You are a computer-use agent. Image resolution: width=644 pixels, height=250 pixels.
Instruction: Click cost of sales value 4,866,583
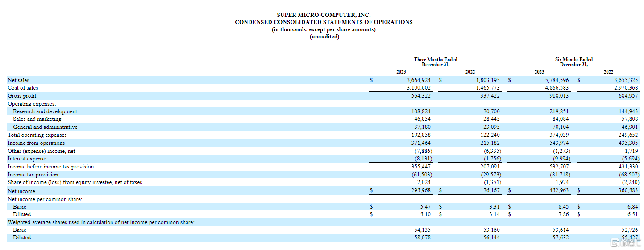pyautogui.click(x=557, y=88)
